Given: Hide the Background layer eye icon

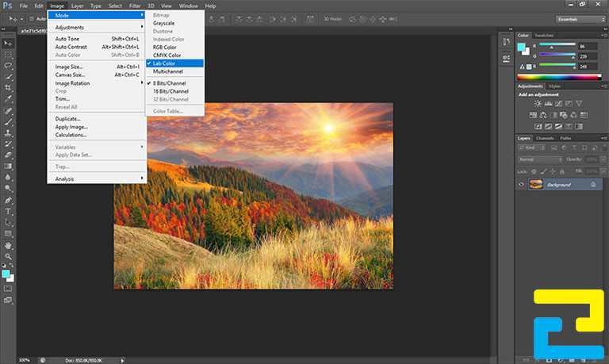Looking at the screenshot, I should (x=521, y=185).
